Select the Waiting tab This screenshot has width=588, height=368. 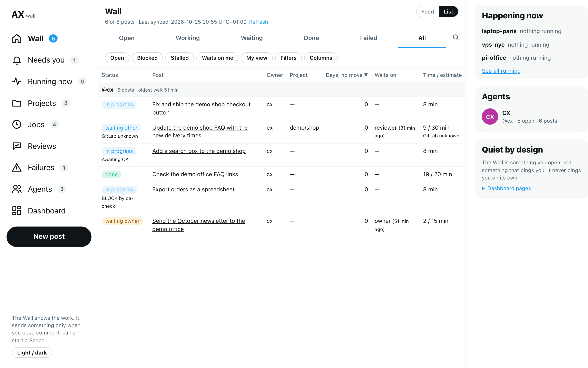pyautogui.click(x=252, y=38)
